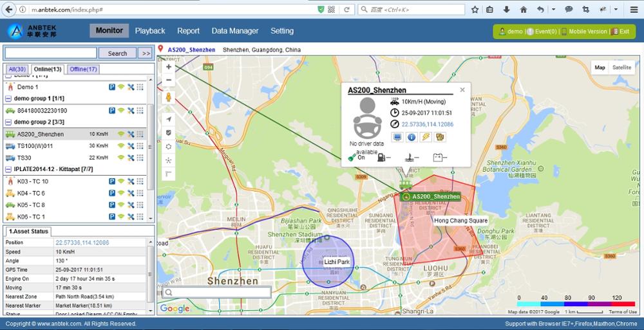Close the AS200_Shenzhen info popup

[x=462, y=90]
